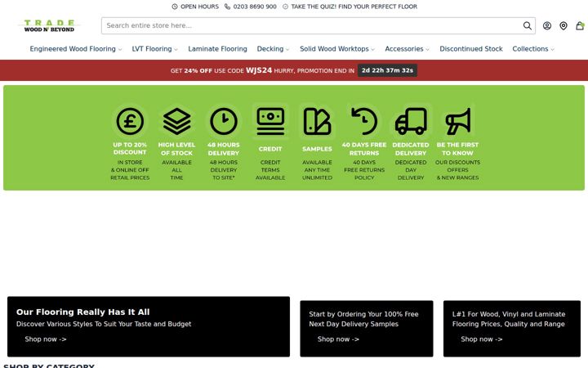Image resolution: width=588 pixels, height=368 pixels.
Task: Open the Accessories menu item
Action: [x=404, y=49]
